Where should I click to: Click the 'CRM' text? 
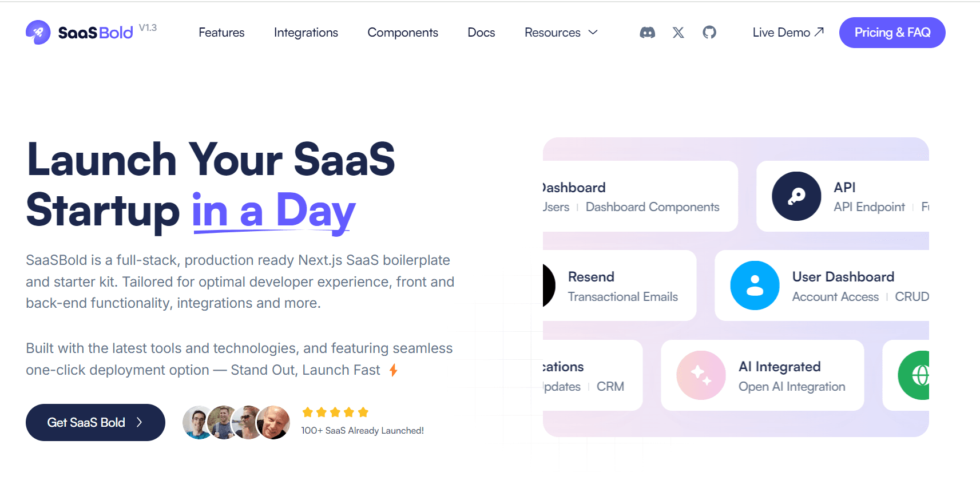click(x=610, y=387)
